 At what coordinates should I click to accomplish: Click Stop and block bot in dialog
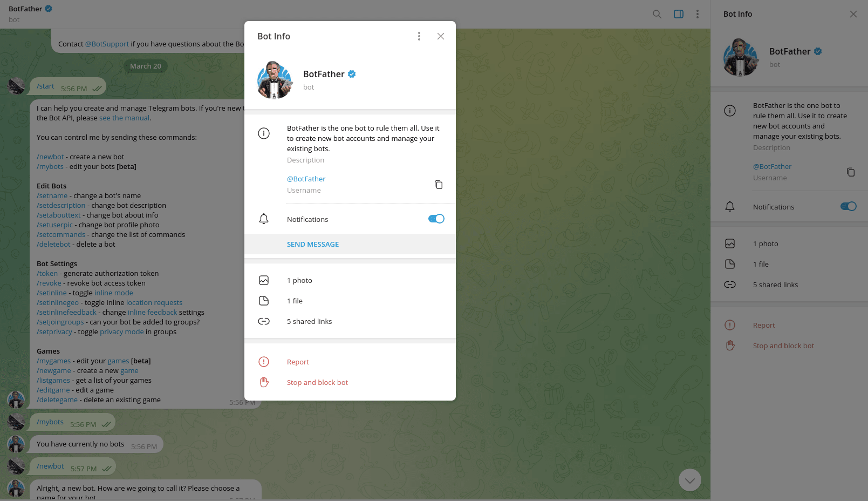tap(350, 382)
